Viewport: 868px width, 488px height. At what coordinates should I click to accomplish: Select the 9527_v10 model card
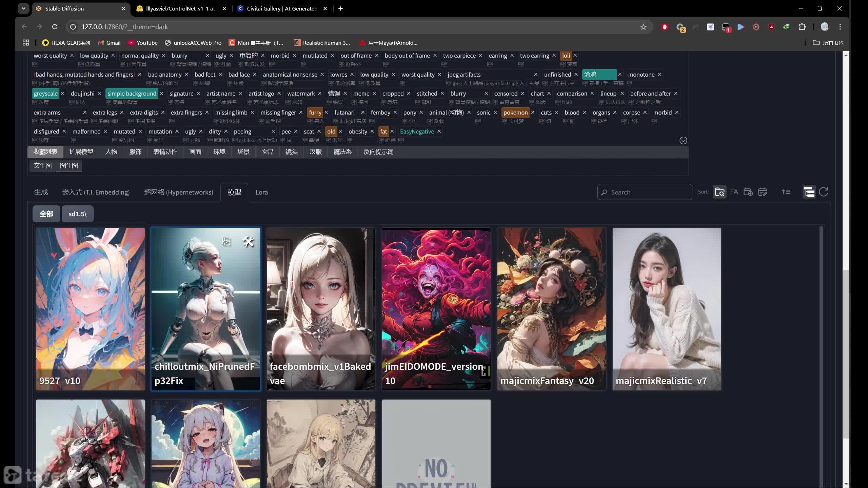[x=91, y=309]
